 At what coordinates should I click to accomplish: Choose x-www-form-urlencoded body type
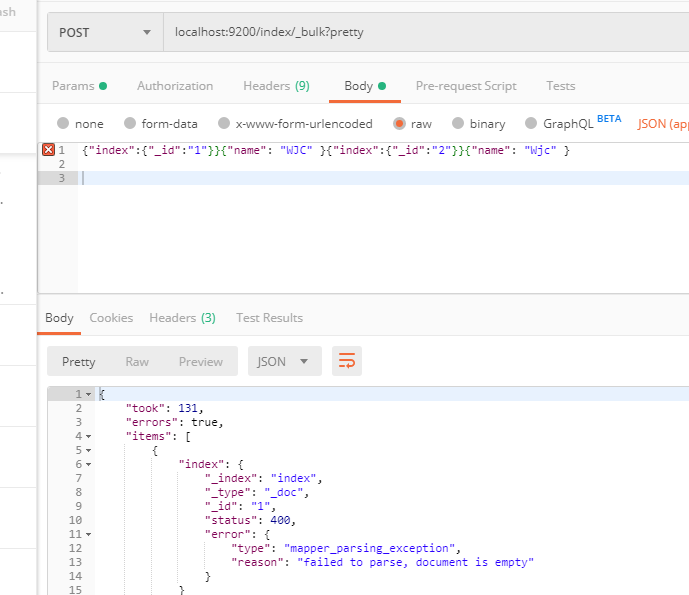click(224, 123)
